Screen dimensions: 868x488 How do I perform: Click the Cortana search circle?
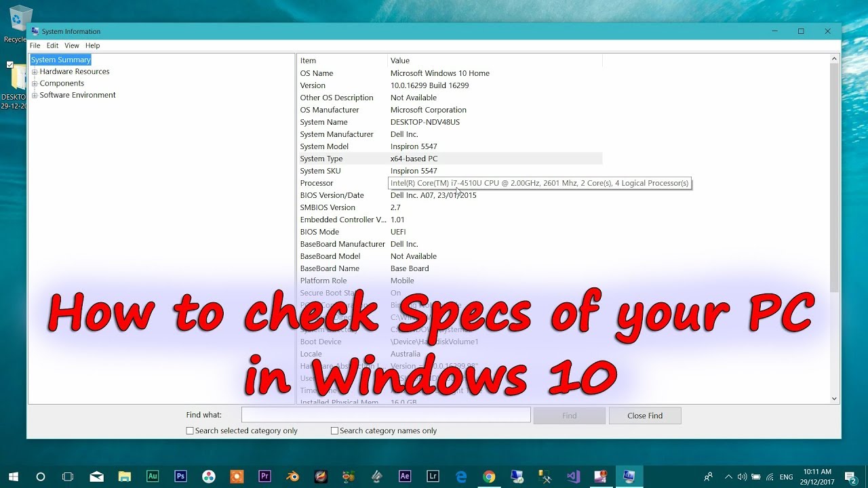tap(41, 476)
